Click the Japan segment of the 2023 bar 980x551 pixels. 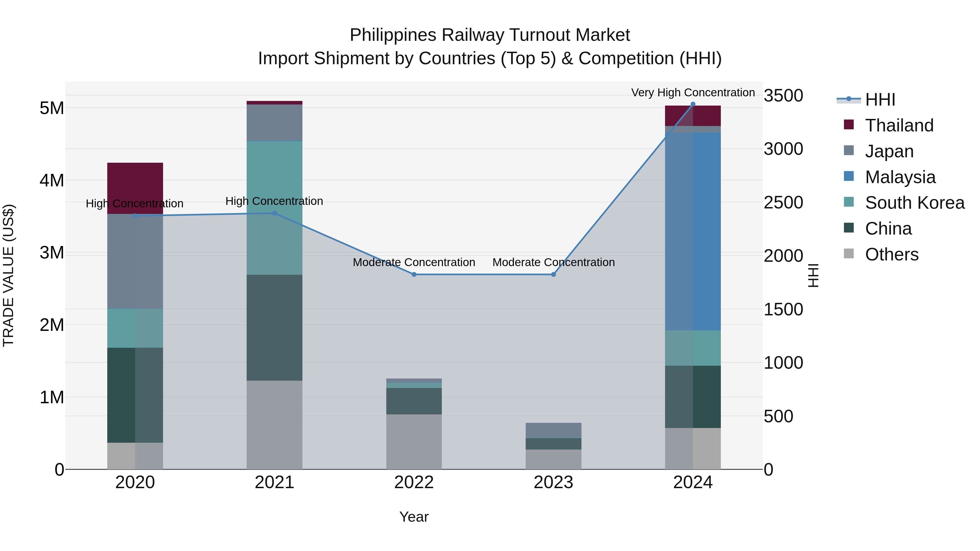tap(553, 430)
